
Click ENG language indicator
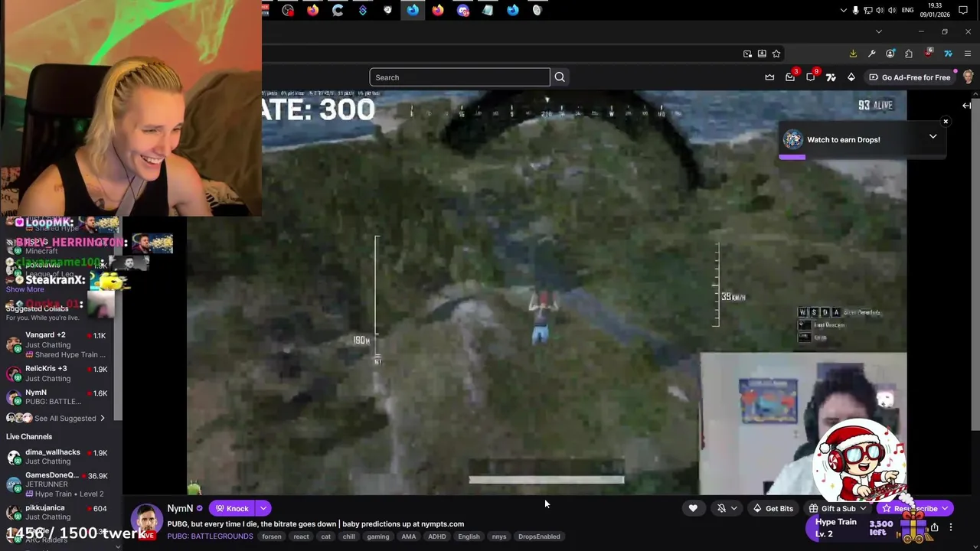coord(908,10)
